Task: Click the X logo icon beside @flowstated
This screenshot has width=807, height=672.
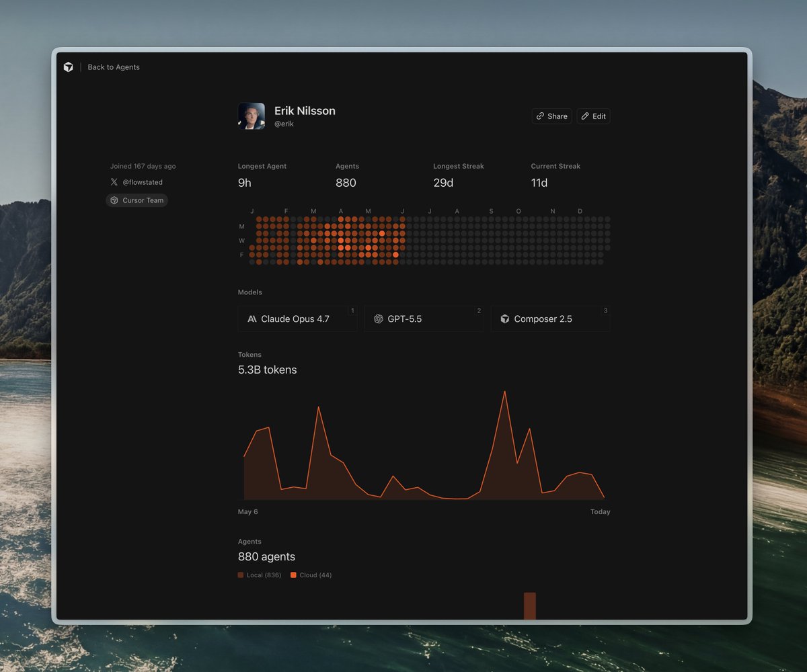Action: (x=114, y=182)
